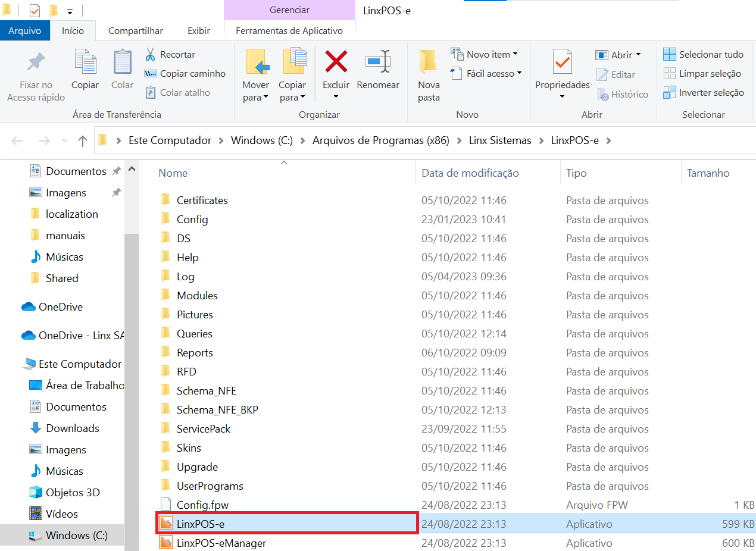
Task: Click the Propriedades checkmark icon
Action: tap(563, 62)
